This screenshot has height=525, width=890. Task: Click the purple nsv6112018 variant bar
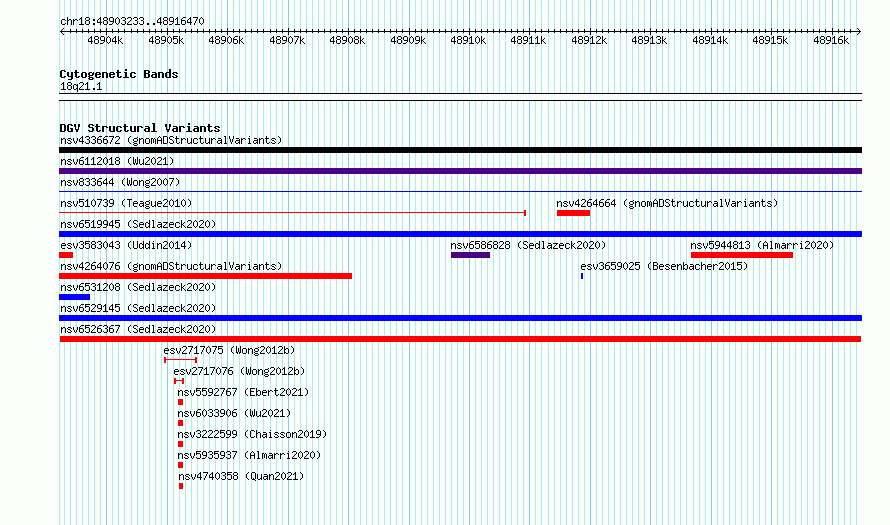pos(460,171)
